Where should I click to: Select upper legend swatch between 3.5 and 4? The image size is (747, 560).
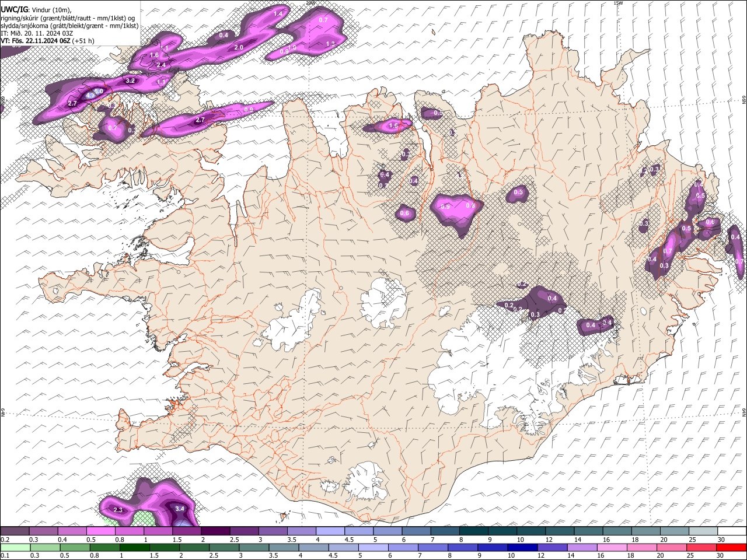(x=301, y=531)
